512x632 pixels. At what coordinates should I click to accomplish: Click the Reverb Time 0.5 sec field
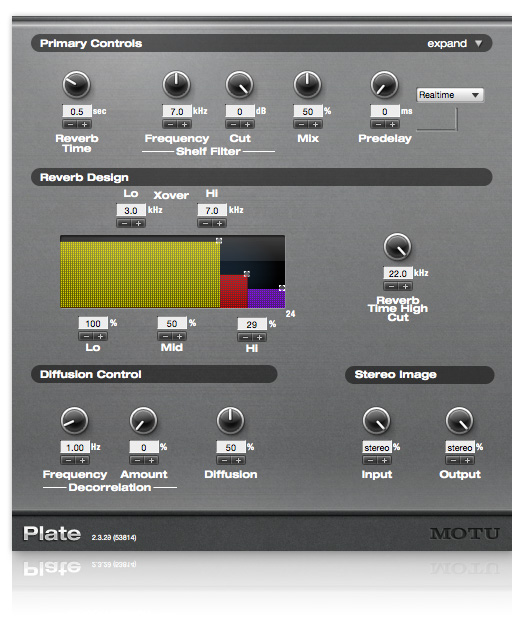coord(77,111)
